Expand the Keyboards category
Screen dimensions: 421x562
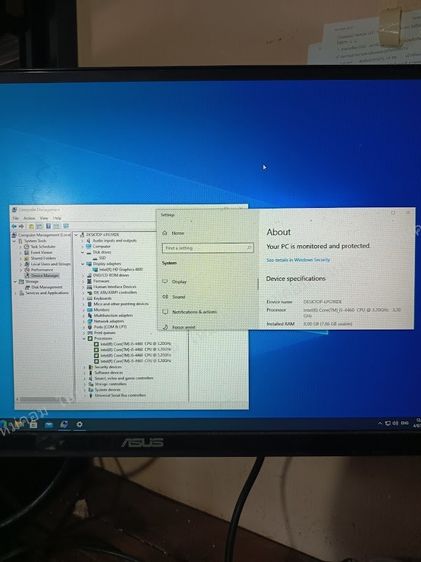pos(84,298)
